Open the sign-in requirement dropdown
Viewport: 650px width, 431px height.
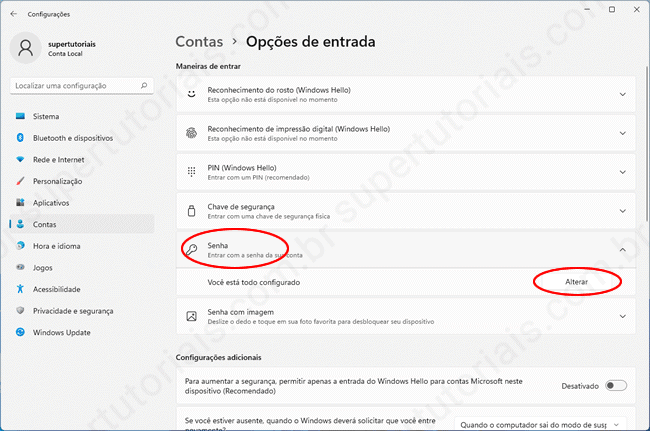click(x=545, y=424)
